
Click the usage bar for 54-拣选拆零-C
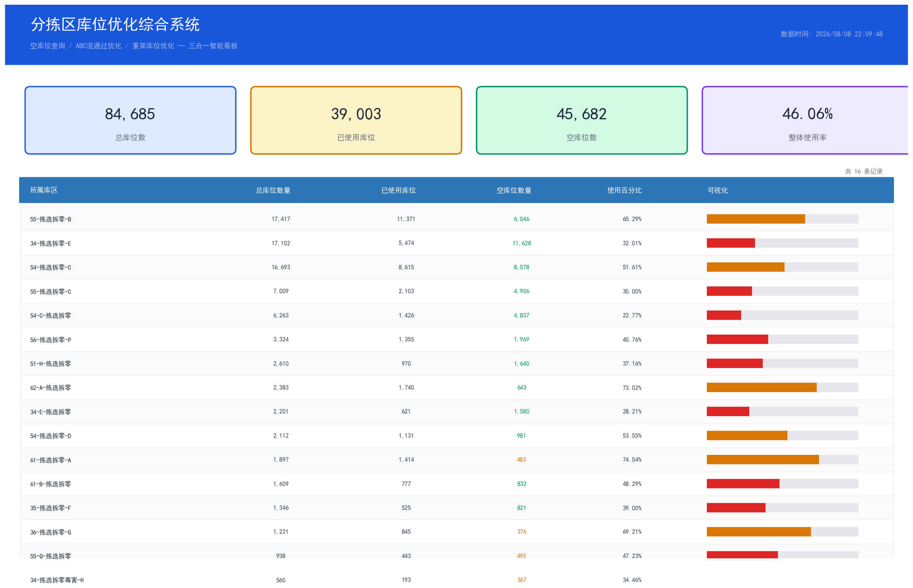pos(782,267)
